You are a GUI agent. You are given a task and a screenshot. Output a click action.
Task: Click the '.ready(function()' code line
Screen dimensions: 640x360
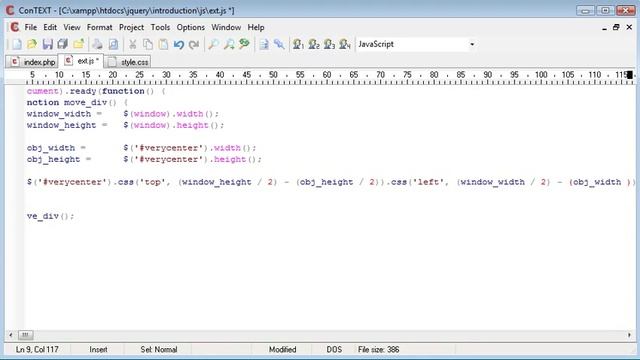point(96,91)
